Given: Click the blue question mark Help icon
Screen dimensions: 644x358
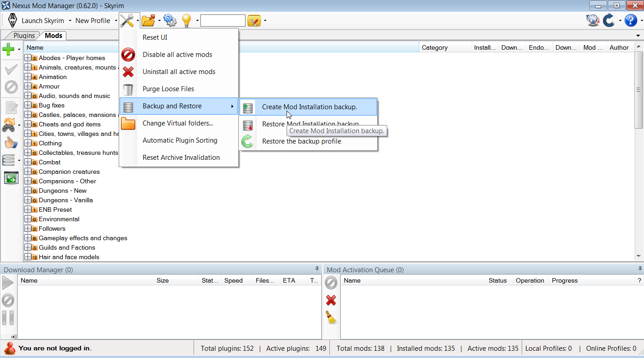Looking at the screenshot, I should [x=630, y=20].
